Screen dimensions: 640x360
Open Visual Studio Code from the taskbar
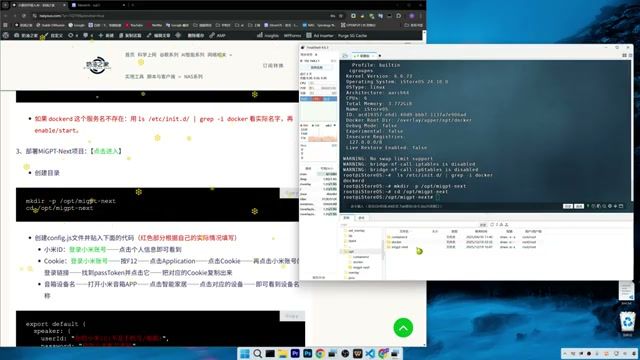[370, 353]
